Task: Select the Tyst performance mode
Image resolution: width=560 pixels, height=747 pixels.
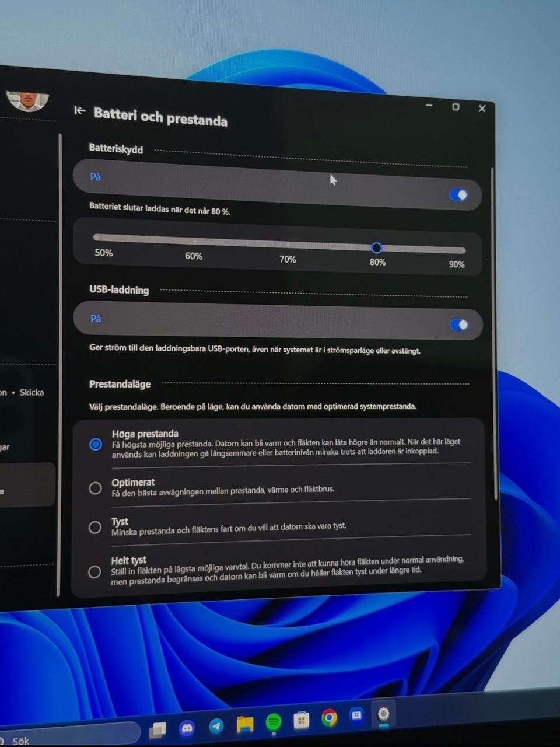Action: click(x=95, y=527)
